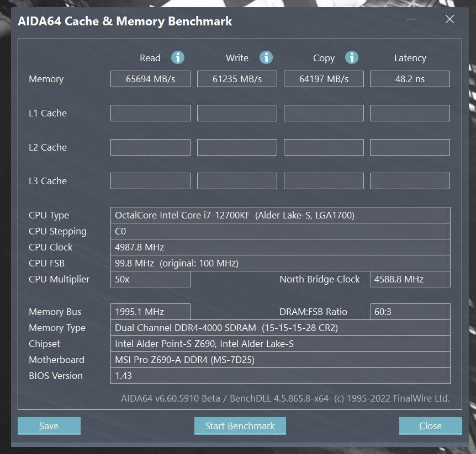Click the CPU Type information field

[x=280, y=215]
